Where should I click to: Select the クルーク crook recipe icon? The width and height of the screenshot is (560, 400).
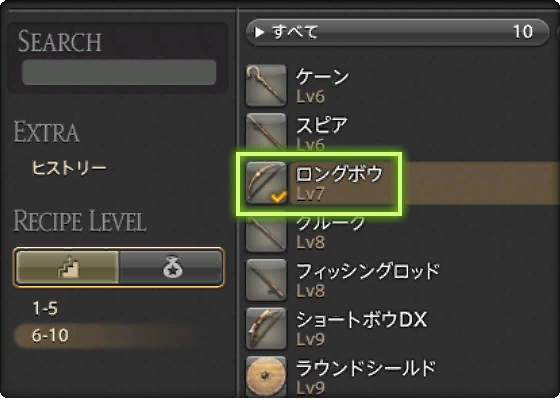pyautogui.click(x=266, y=233)
